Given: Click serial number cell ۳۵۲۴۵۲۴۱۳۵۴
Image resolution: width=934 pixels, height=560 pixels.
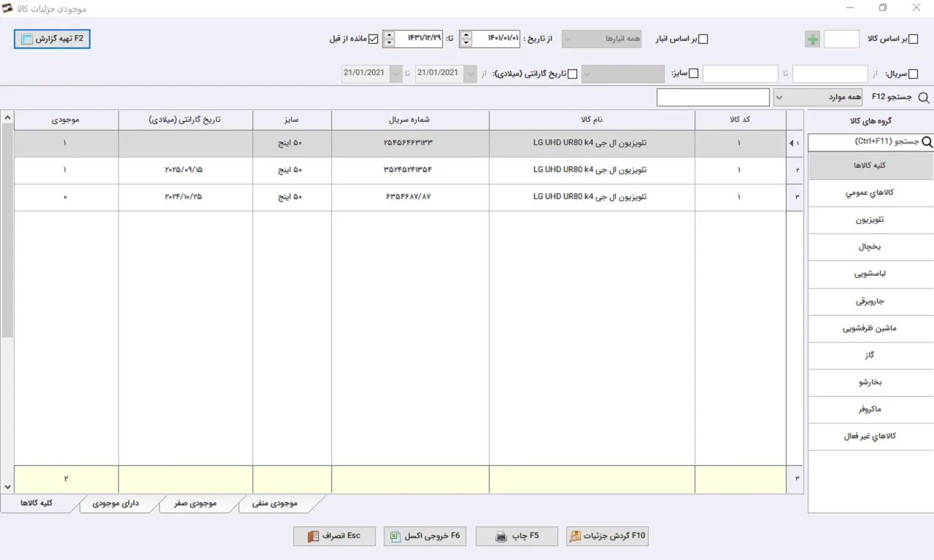Looking at the screenshot, I should pyautogui.click(x=410, y=171).
